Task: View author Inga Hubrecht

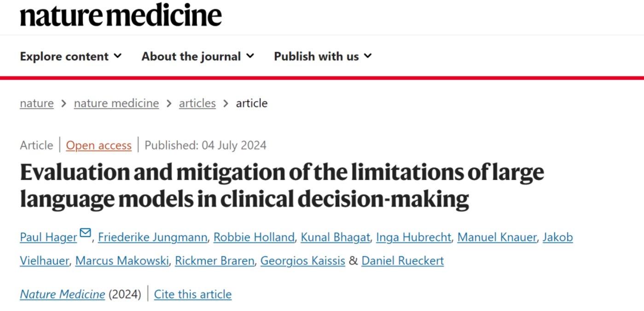Action: (x=413, y=237)
